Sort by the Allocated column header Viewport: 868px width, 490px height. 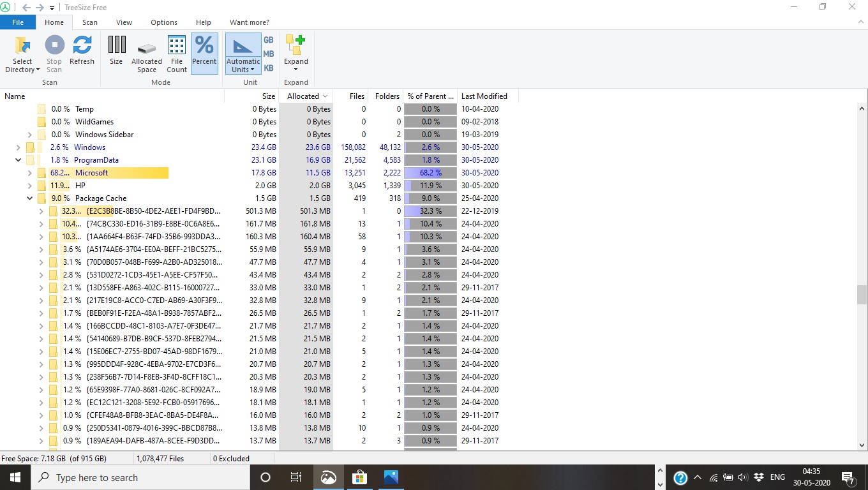pyautogui.click(x=306, y=96)
